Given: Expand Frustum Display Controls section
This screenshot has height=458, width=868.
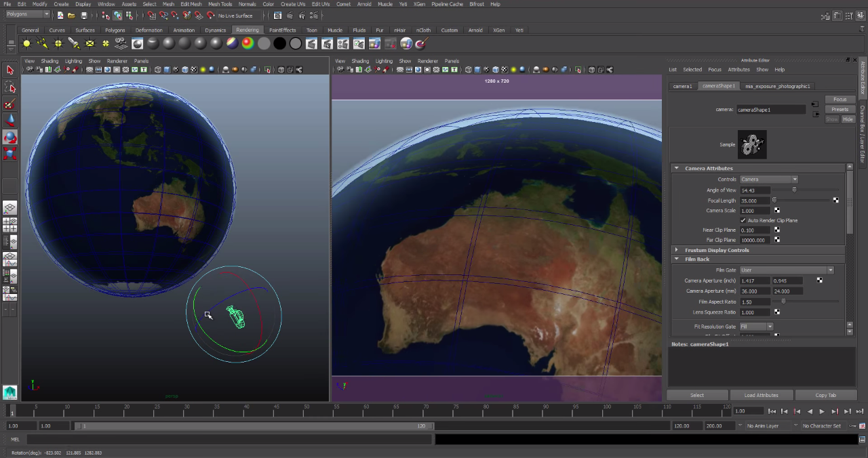Looking at the screenshot, I should 676,250.
